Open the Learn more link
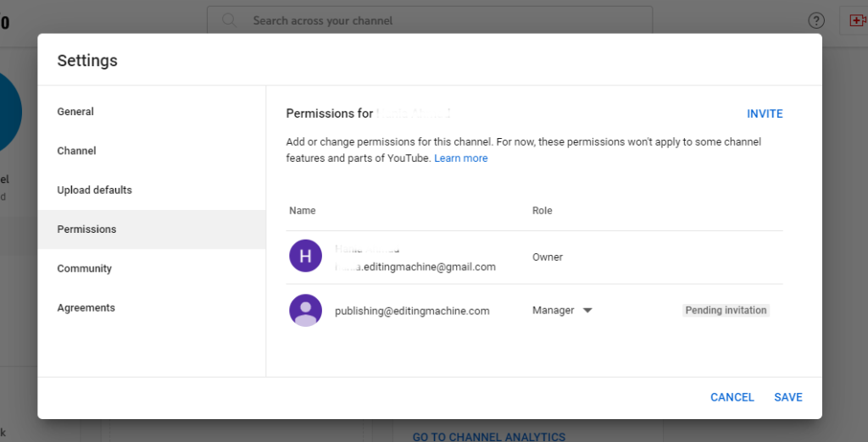This screenshot has width=868, height=442. (460, 158)
